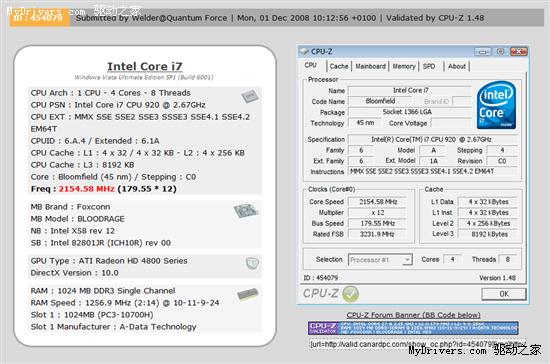Click the Cores count field

(x=452, y=259)
